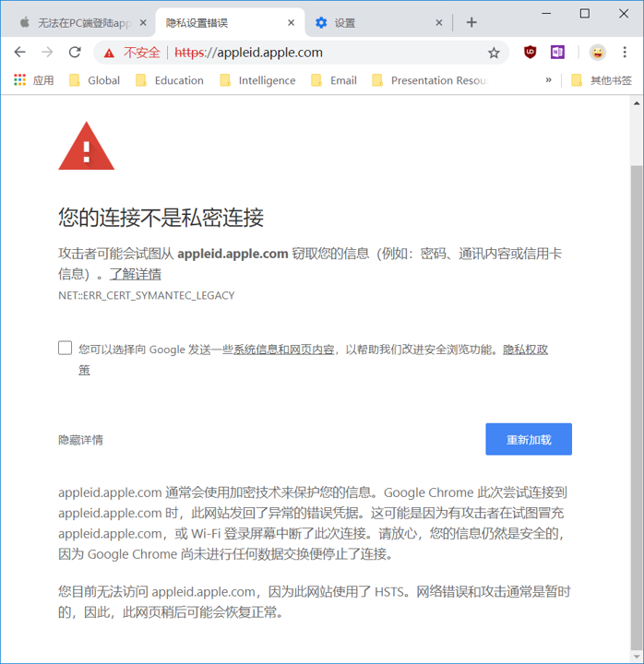The width and height of the screenshot is (644, 664).
Task: Open the 了解详情 link
Action: point(135,274)
